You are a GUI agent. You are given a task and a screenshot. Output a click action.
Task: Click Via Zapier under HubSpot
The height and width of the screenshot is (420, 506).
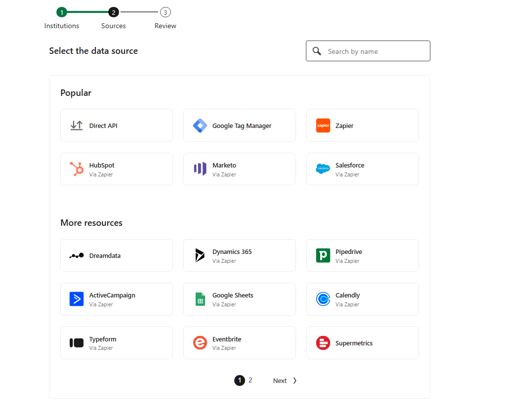(x=101, y=174)
